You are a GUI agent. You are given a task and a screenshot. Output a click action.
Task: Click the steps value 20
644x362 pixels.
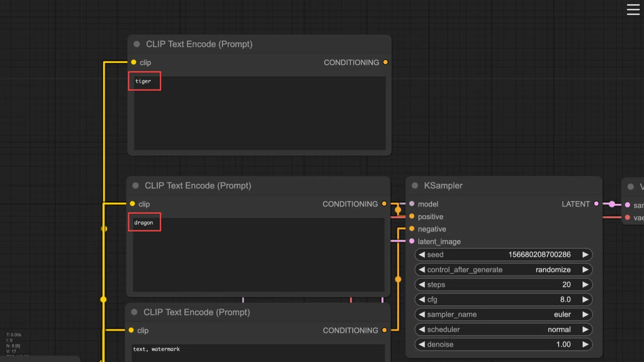pyautogui.click(x=566, y=285)
